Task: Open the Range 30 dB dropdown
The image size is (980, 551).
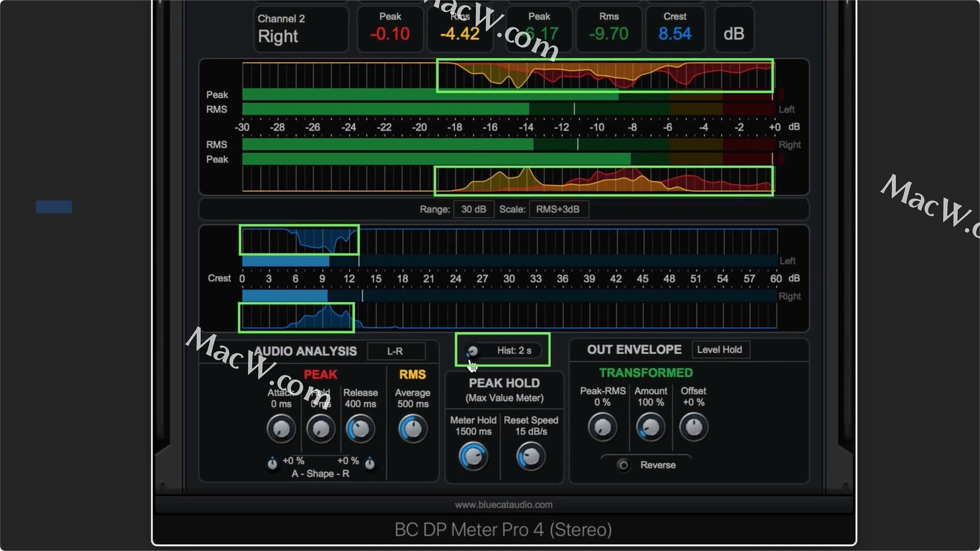Action: point(474,209)
